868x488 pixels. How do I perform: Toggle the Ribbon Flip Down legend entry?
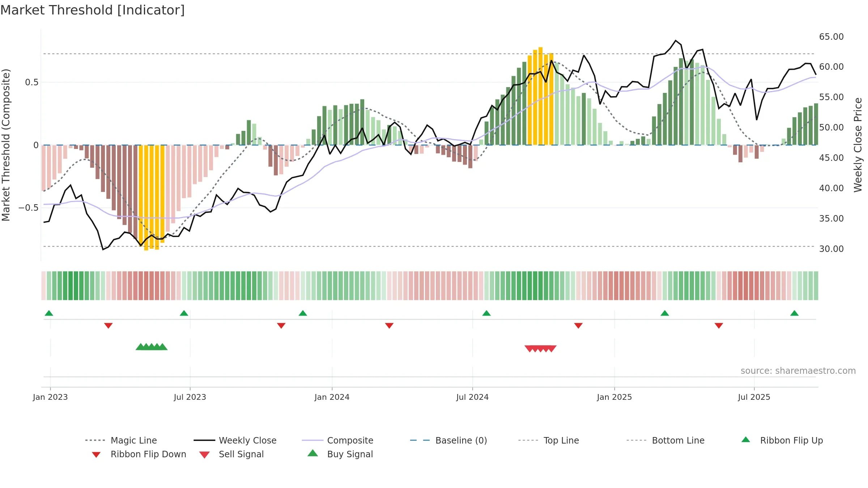pos(139,454)
